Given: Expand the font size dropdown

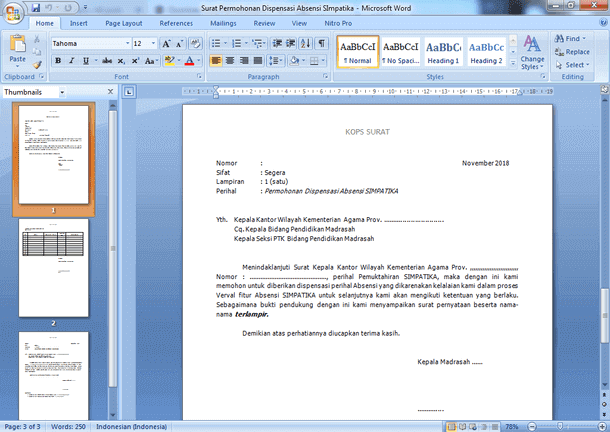Looking at the screenshot, I should pyautogui.click(x=152, y=44).
